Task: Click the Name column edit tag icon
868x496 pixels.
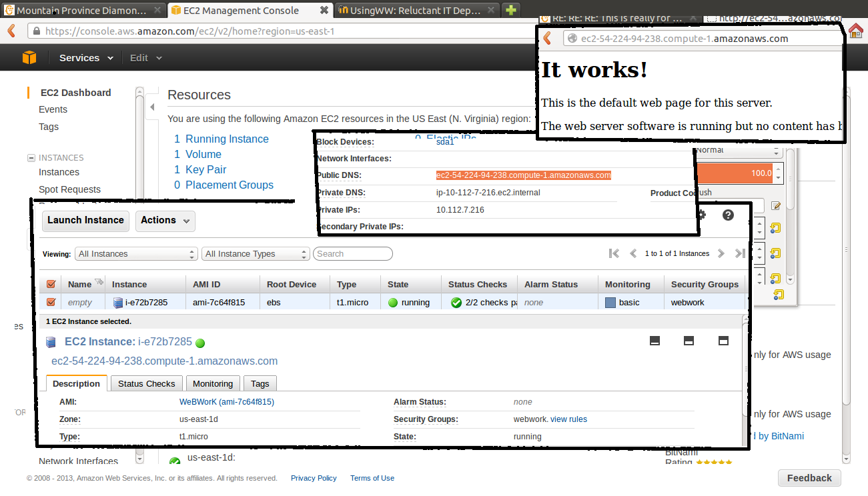Action: coord(99,283)
